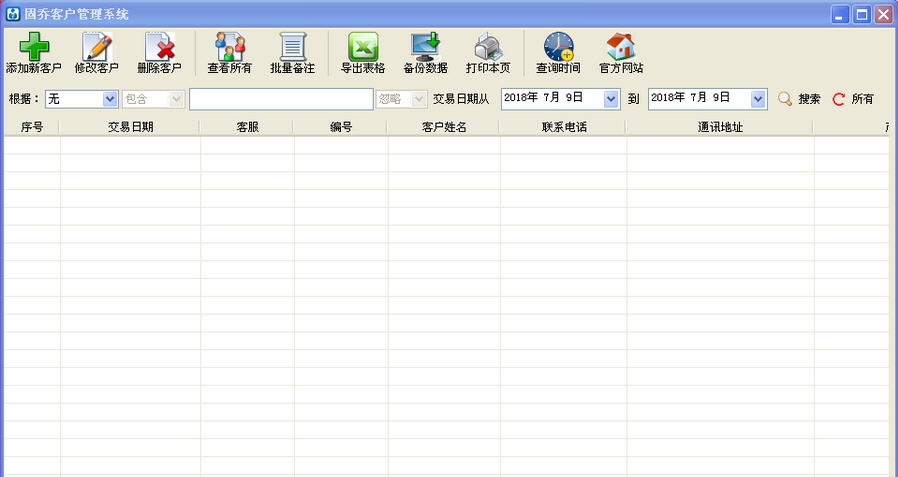Sort by 客户姓名 column header
898x477 pixels.
[444, 127]
